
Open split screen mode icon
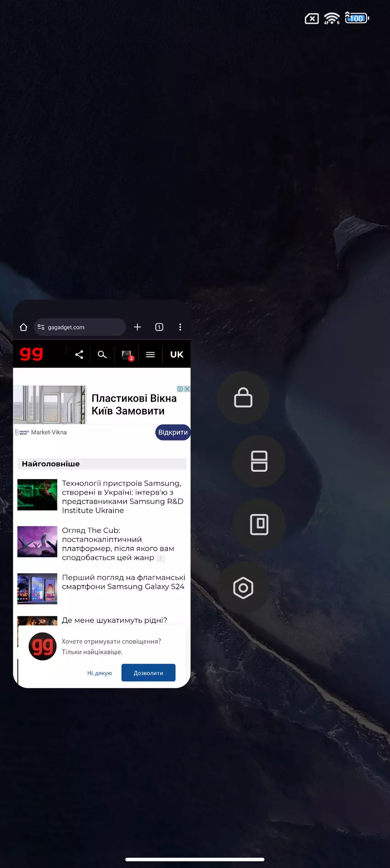pos(259,461)
